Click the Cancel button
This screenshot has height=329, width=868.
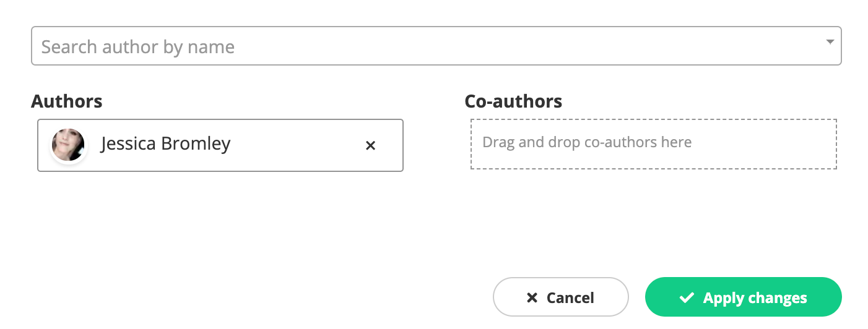560,297
